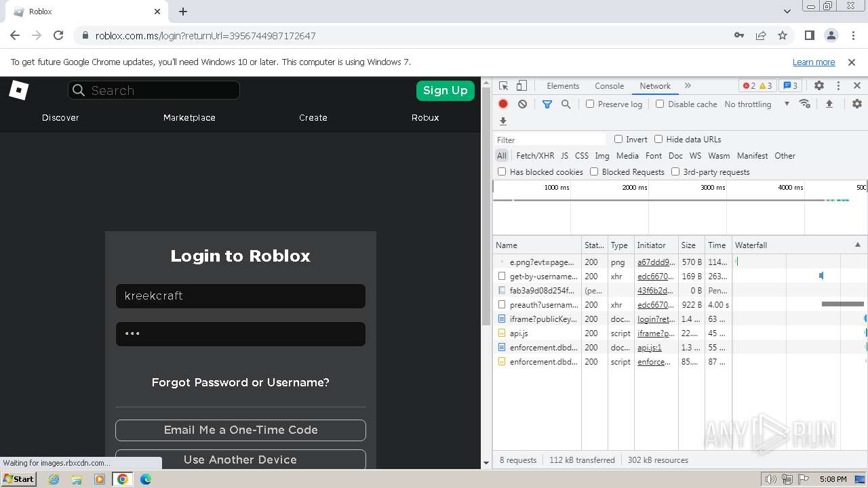The image size is (868, 488).
Task: Select the Network tab
Action: pos(655,86)
